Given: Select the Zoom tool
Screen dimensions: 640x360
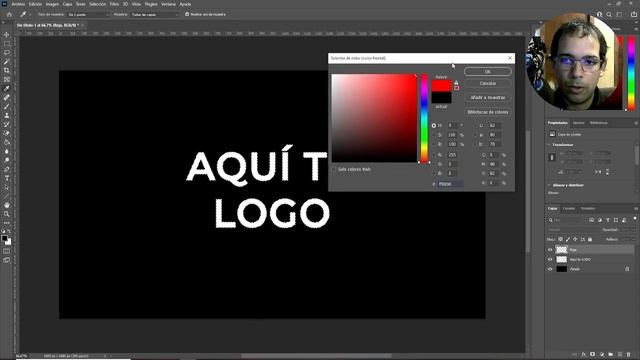Looking at the screenshot, I should pyautogui.click(x=7, y=214).
